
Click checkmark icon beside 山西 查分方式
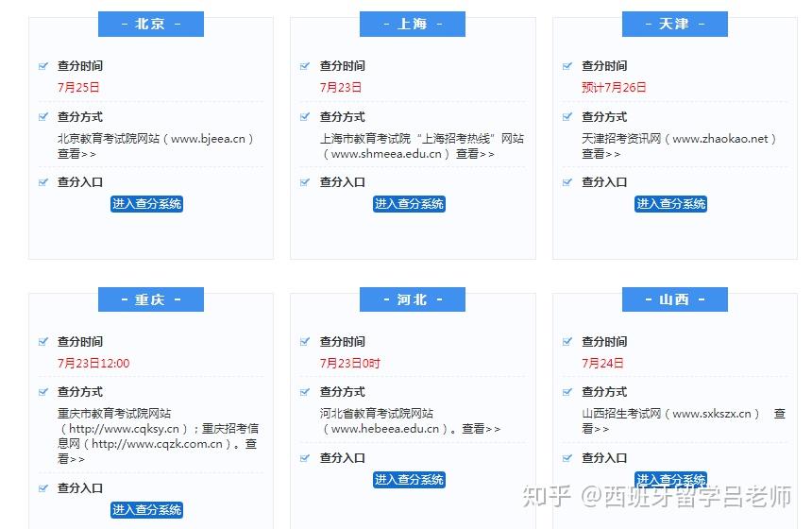click(567, 392)
